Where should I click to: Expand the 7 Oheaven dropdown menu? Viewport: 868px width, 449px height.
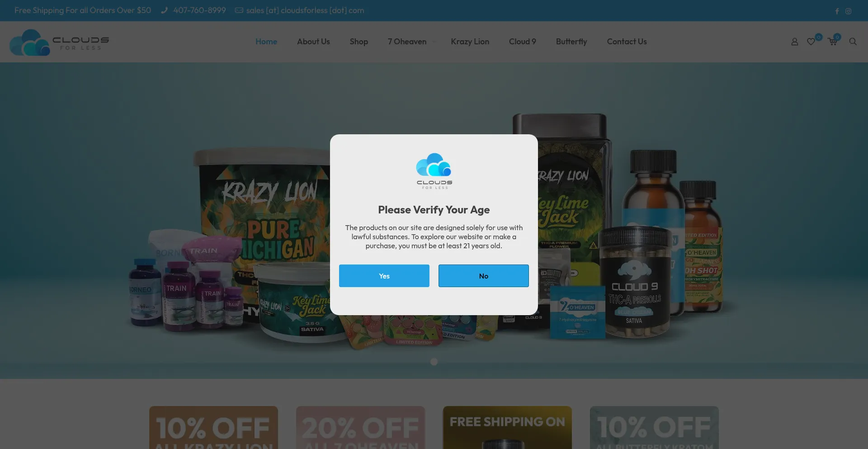coord(411,42)
